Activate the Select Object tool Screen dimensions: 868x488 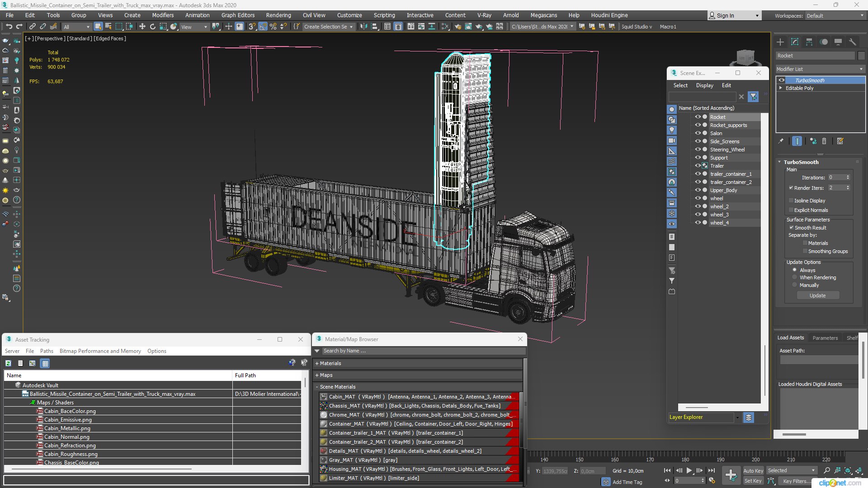[x=98, y=27]
